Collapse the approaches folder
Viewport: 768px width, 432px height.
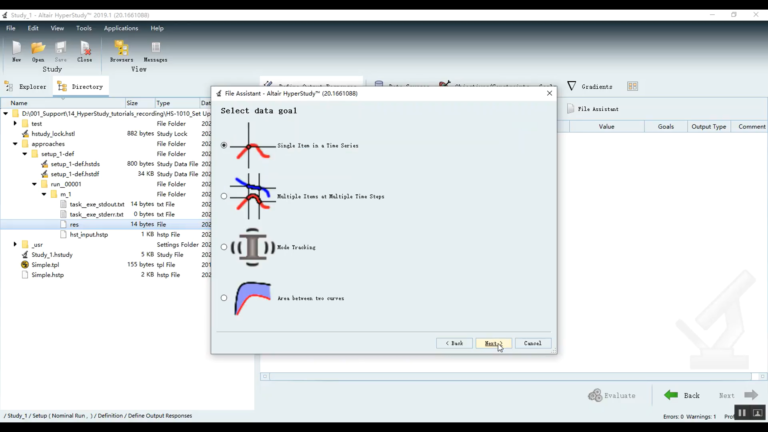[x=15, y=144]
